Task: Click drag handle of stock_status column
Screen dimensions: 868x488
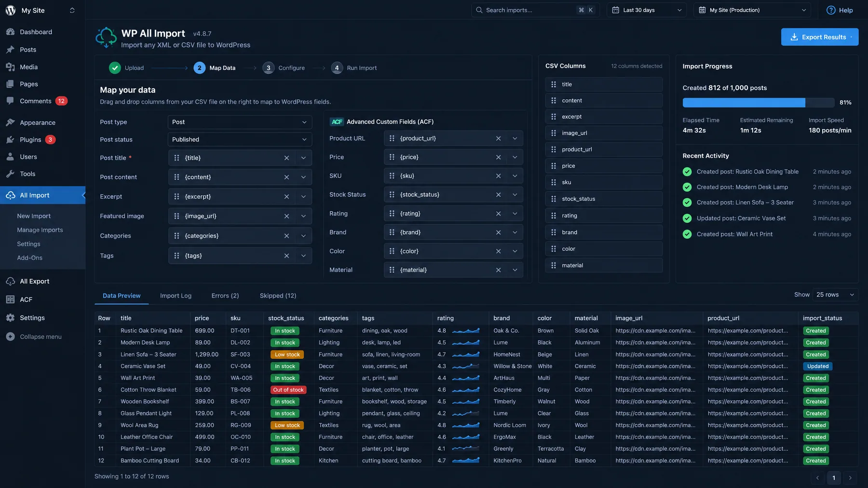Action: (x=554, y=199)
